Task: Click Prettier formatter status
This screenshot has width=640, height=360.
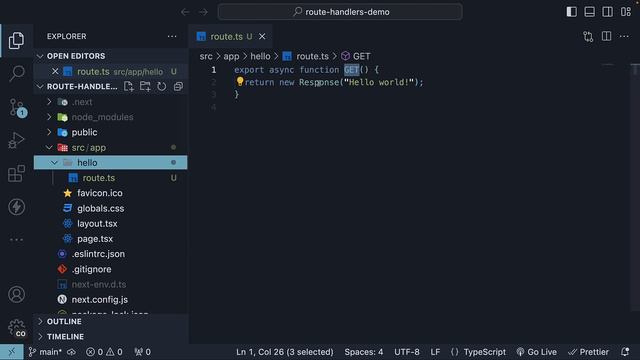Action: point(588,352)
